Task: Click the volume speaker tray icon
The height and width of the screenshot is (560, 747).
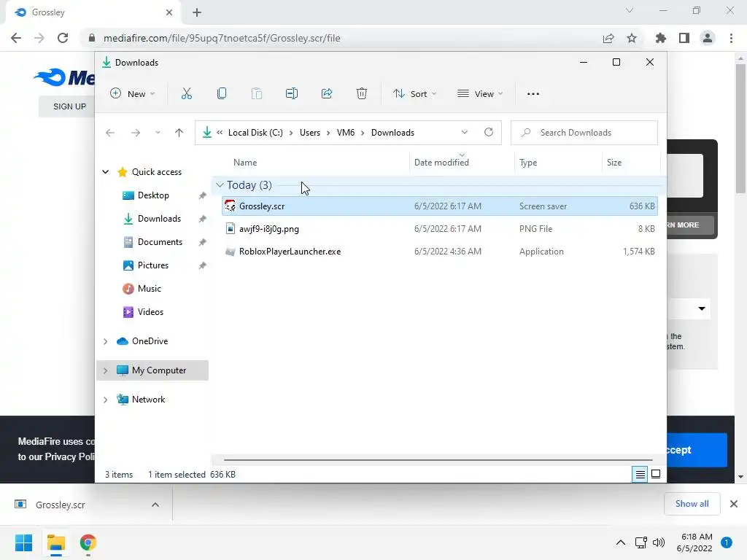Action: (659, 542)
